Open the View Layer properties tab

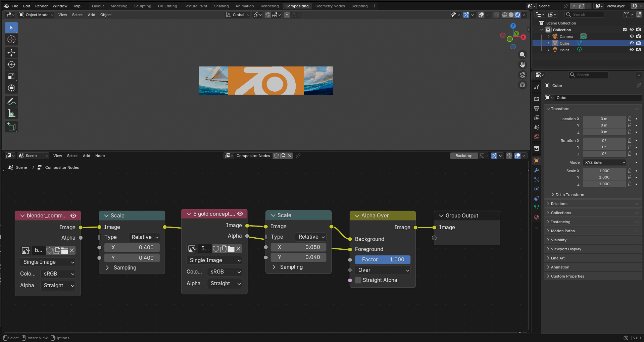tap(537, 118)
